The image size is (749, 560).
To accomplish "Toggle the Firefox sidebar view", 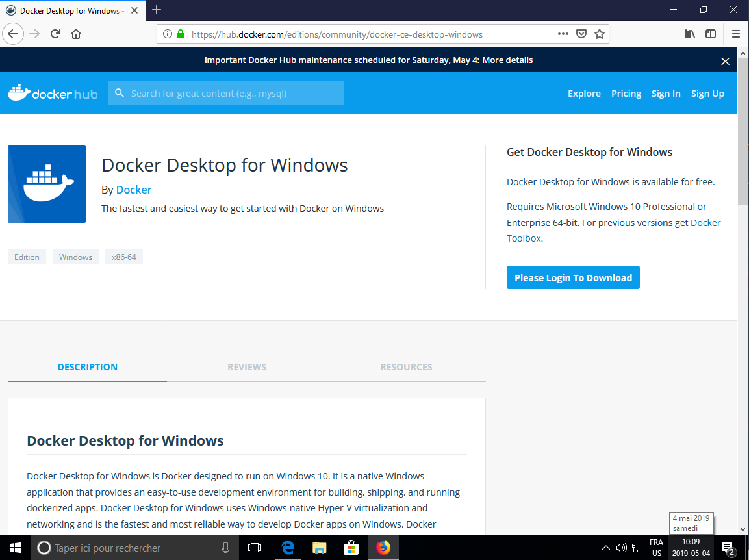I will (x=711, y=34).
